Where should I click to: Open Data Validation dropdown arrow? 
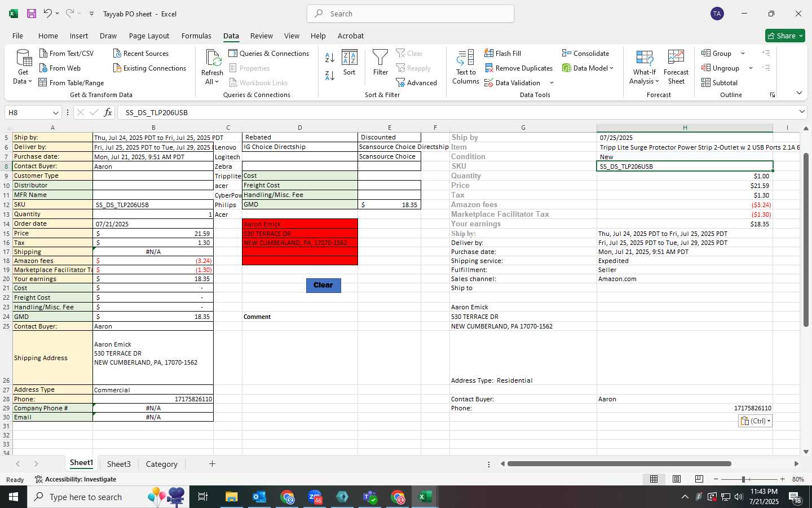pyautogui.click(x=551, y=83)
